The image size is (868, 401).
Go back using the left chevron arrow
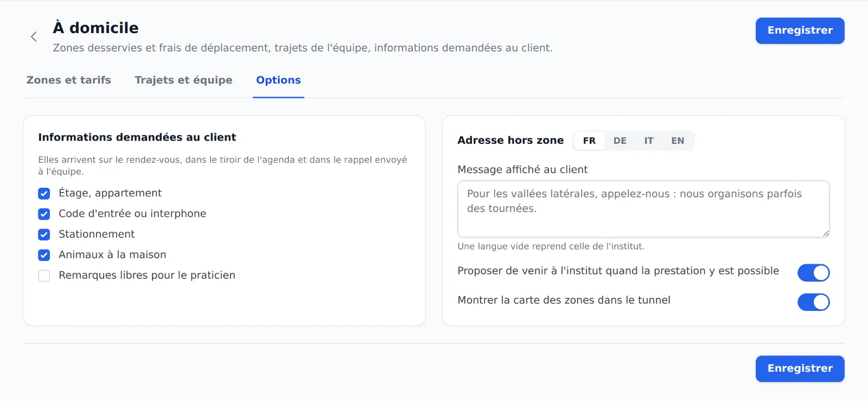pyautogui.click(x=34, y=36)
